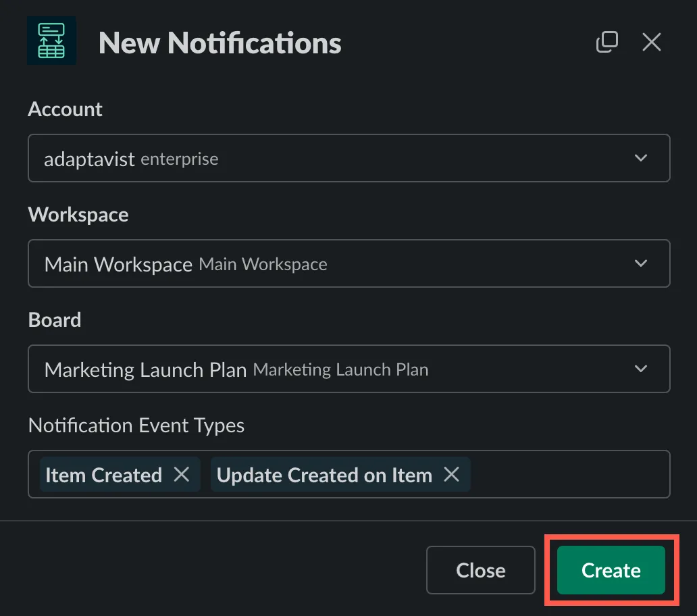
Task: Remove the Update Created on Item tag
Action: tap(452, 474)
